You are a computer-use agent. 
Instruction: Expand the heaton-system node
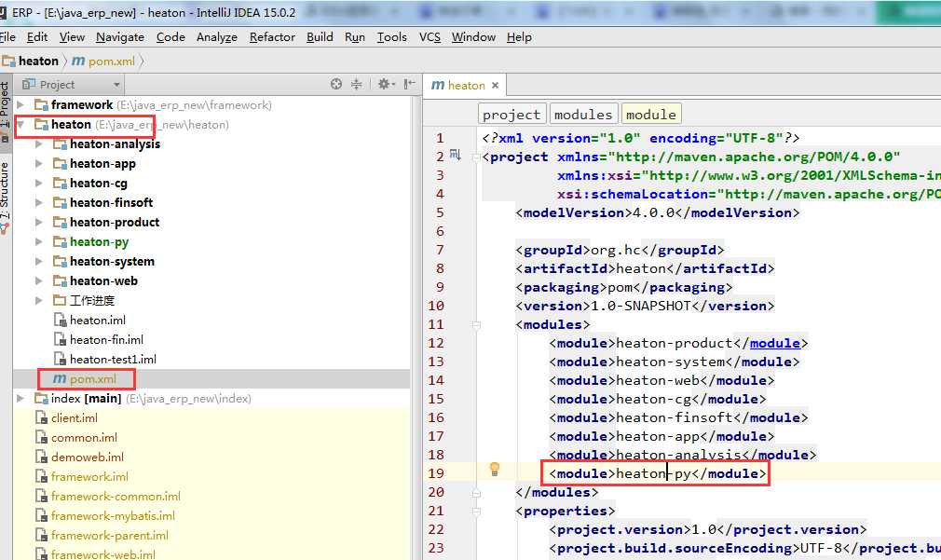(39, 261)
